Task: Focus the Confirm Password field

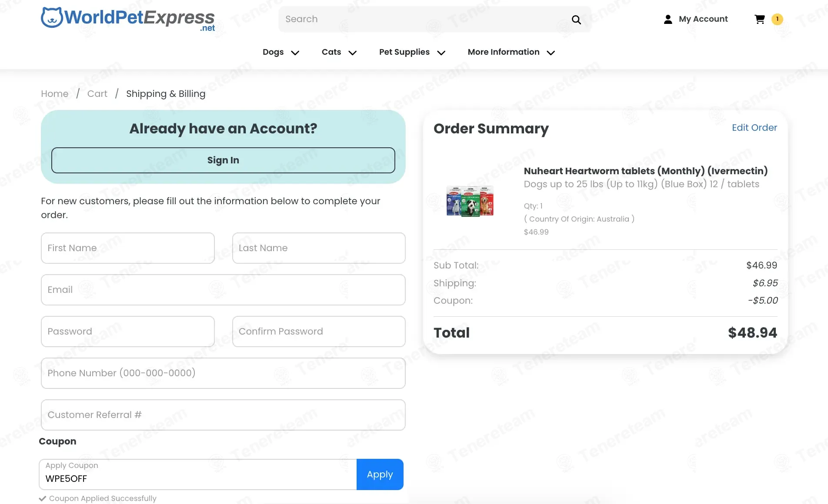Action: pyautogui.click(x=319, y=332)
